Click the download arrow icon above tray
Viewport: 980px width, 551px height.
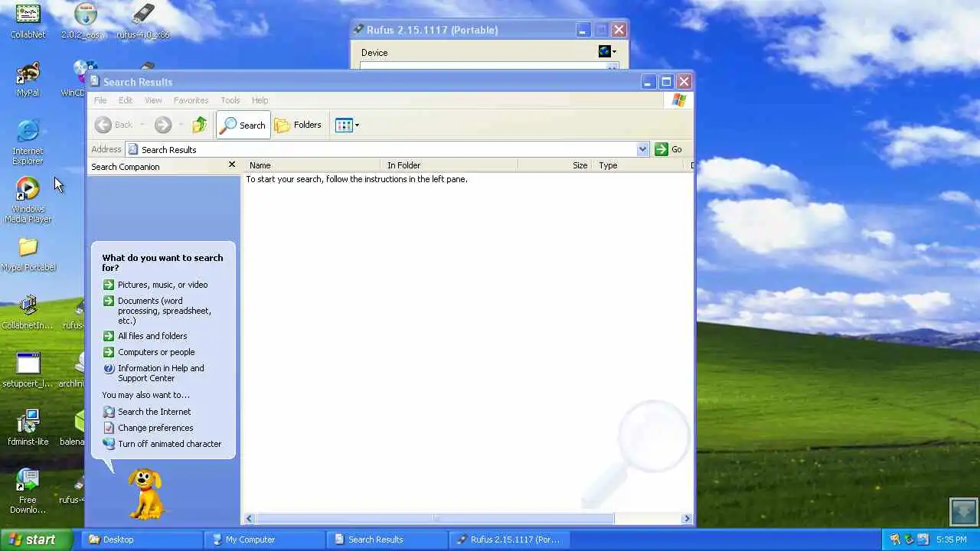point(963,511)
